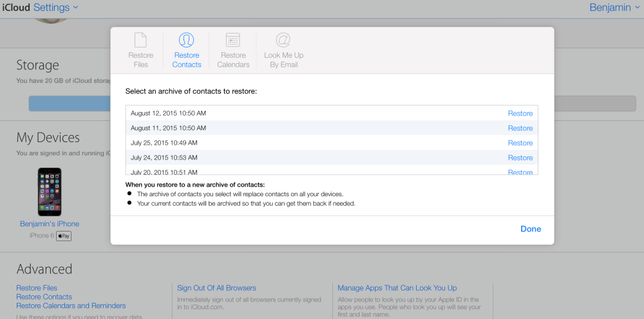Click 'Select an archive of contacts to restore' text
Image resolution: width=644 pixels, height=319 pixels.
pyautogui.click(x=191, y=91)
